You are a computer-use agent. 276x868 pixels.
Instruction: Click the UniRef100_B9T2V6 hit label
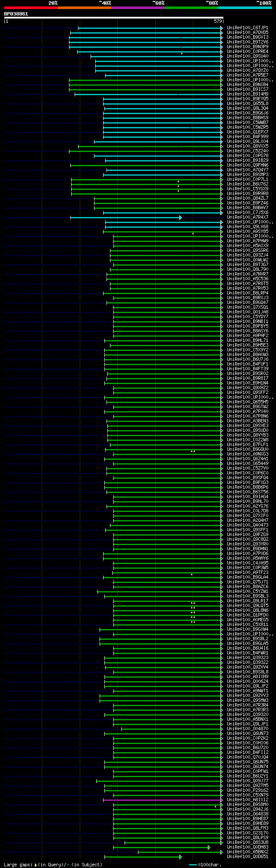pyautogui.click(x=248, y=42)
